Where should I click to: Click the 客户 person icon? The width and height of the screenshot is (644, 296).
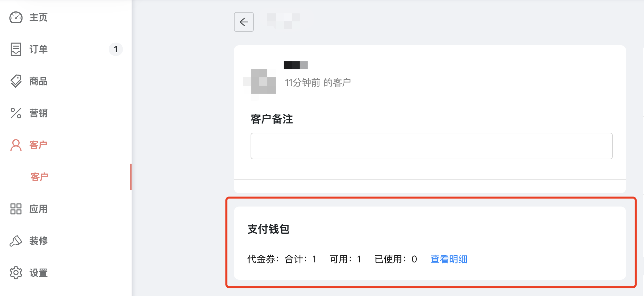click(x=16, y=145)
